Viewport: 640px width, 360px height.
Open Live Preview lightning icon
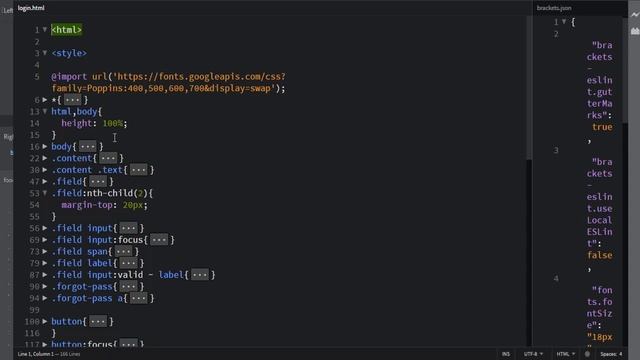635,15
